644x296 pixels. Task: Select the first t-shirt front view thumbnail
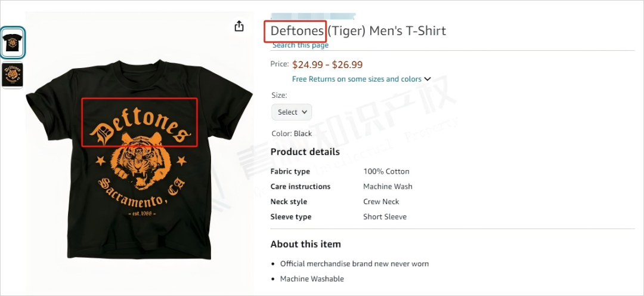pyautogui.click(x=13, y=42)
